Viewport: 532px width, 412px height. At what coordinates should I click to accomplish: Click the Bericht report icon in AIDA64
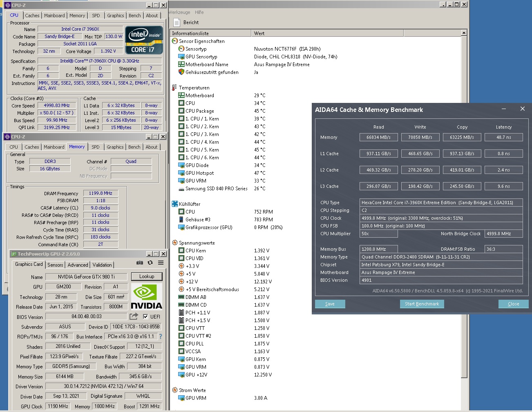tap(177, 22)
